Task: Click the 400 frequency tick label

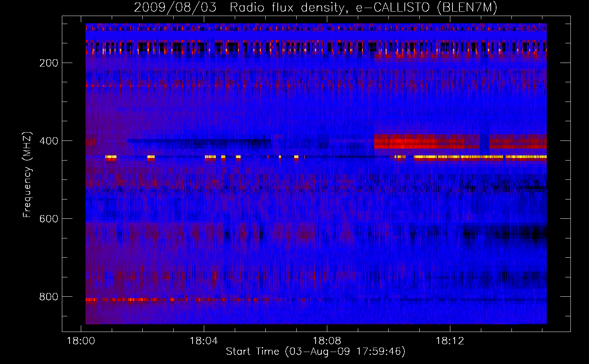Action: coord(49,141)
